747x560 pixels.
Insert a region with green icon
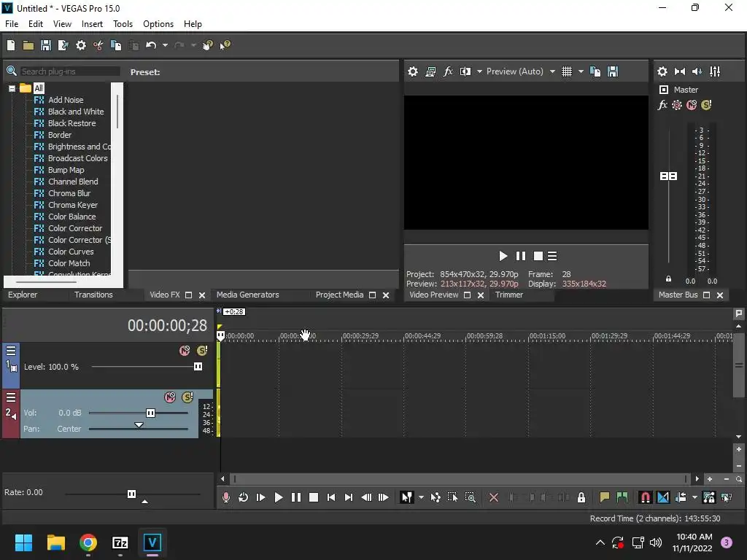click(x=622, y=497)
